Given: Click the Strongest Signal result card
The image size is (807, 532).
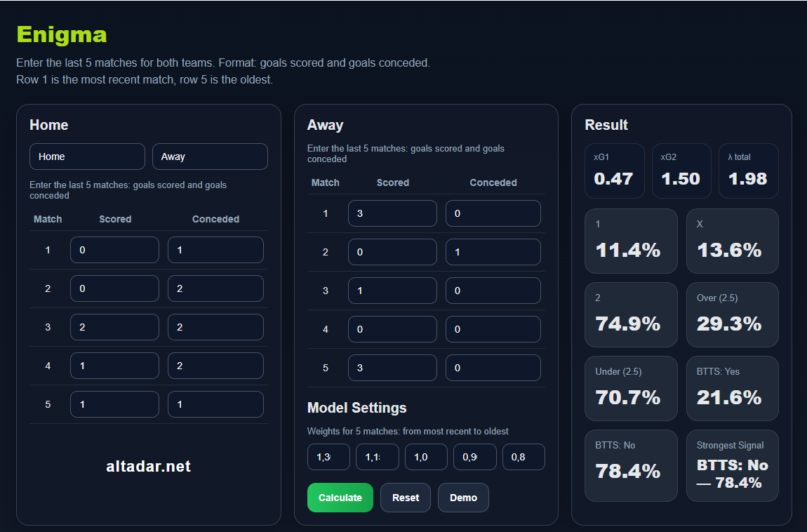Looking at the screenshot, I should click(x=732, y=465).
